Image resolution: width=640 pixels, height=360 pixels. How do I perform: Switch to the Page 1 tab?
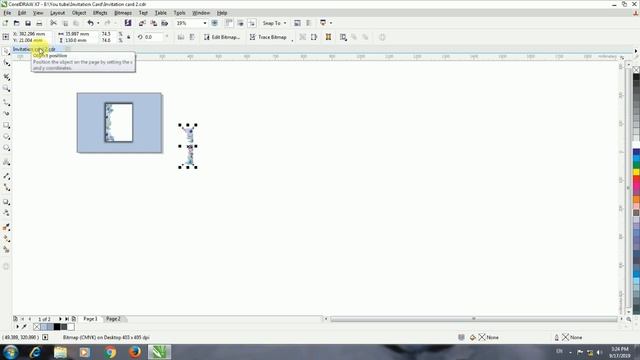91,319
